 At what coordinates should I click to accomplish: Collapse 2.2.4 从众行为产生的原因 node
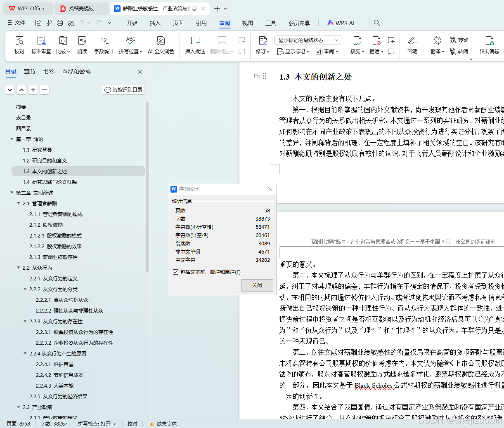coord(25,354)
